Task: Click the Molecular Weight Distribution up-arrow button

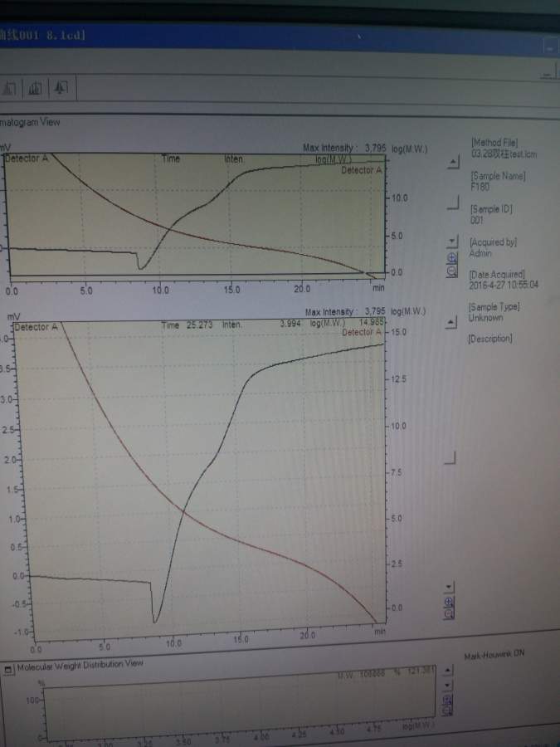Action: click(x=447, y=671)
